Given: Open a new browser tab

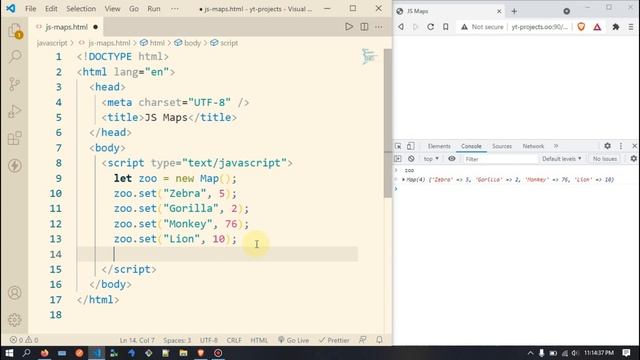Looking at the screenshot, I should coord(514,11).
